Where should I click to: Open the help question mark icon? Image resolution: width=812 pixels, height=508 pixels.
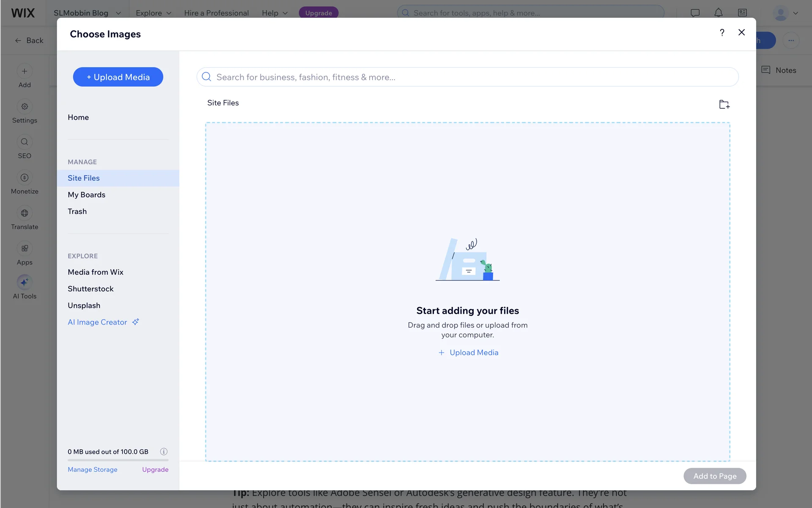[x=722, y=33]
